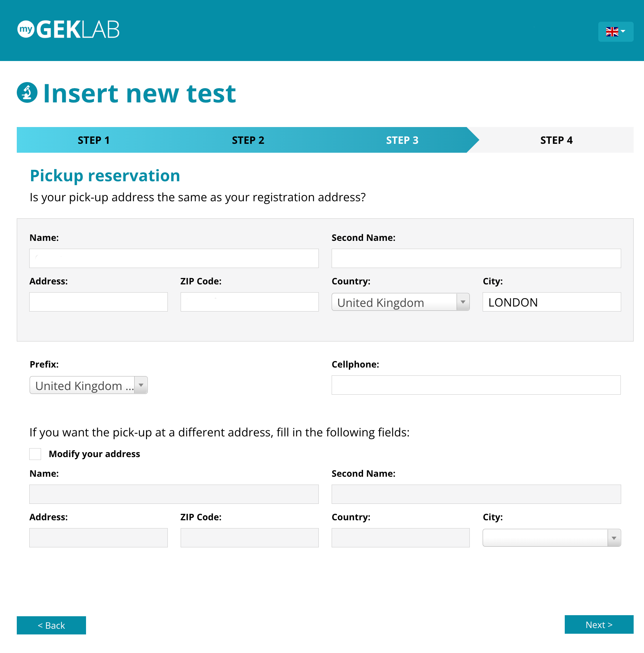Click the top ZIP Code field
Viewport: 644px width, 653px height.
249,302
